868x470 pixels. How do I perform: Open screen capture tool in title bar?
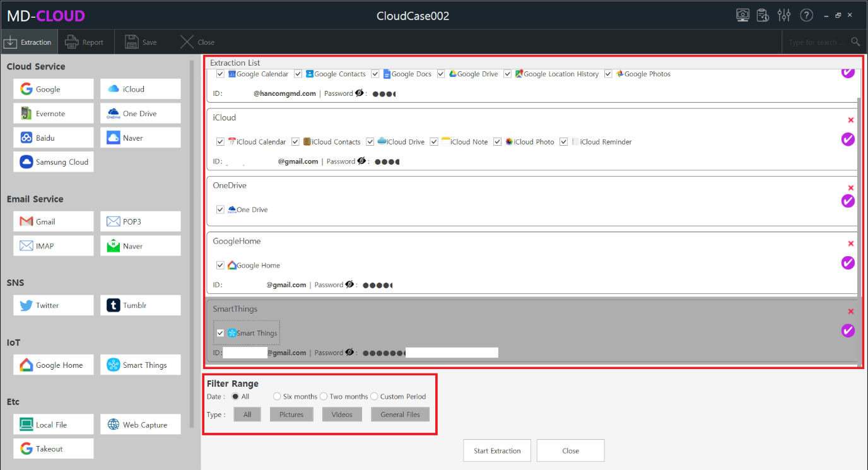coord(743,15)
